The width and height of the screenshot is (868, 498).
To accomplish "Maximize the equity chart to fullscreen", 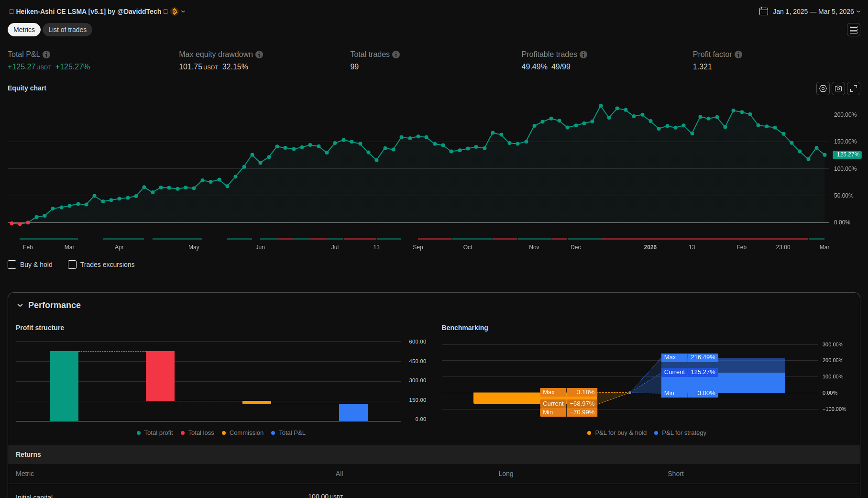I will [853, 89].
